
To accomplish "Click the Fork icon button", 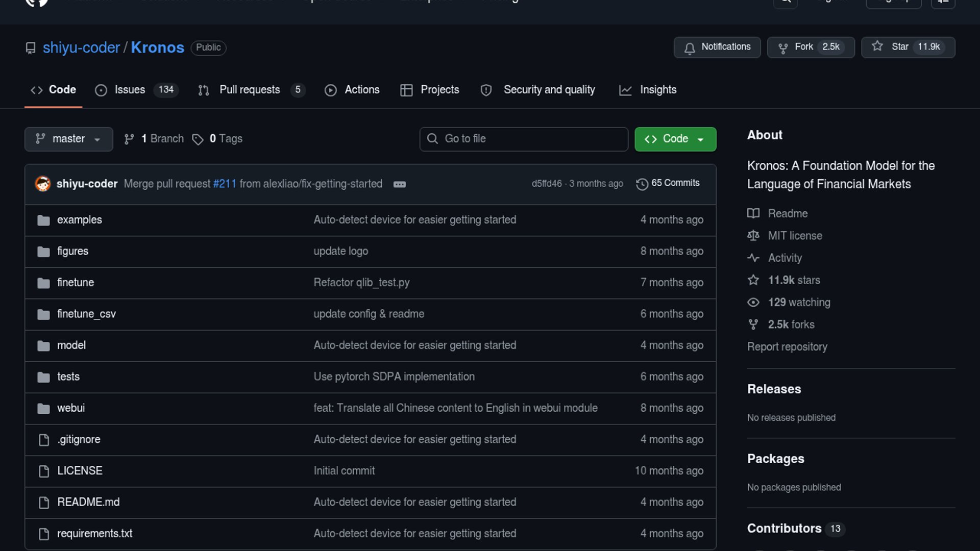I will coord(782,47).
